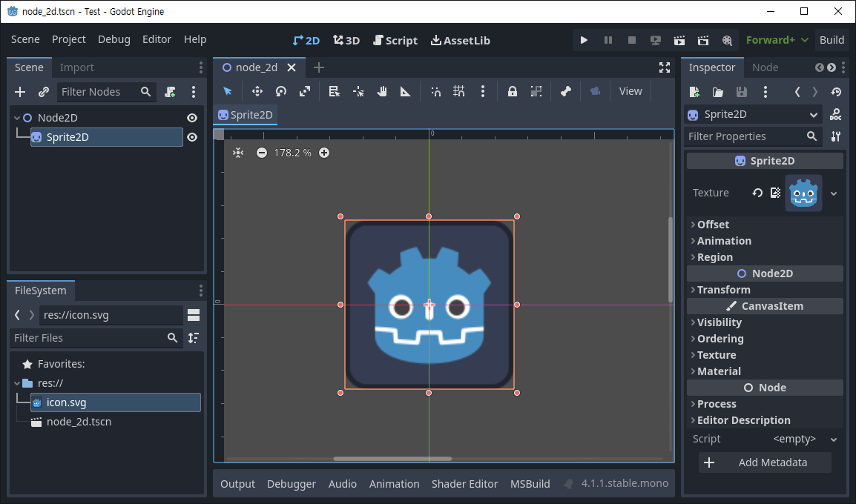The image size is (856, 504).
Task: Run the current scene
Action: click(679, 40)
